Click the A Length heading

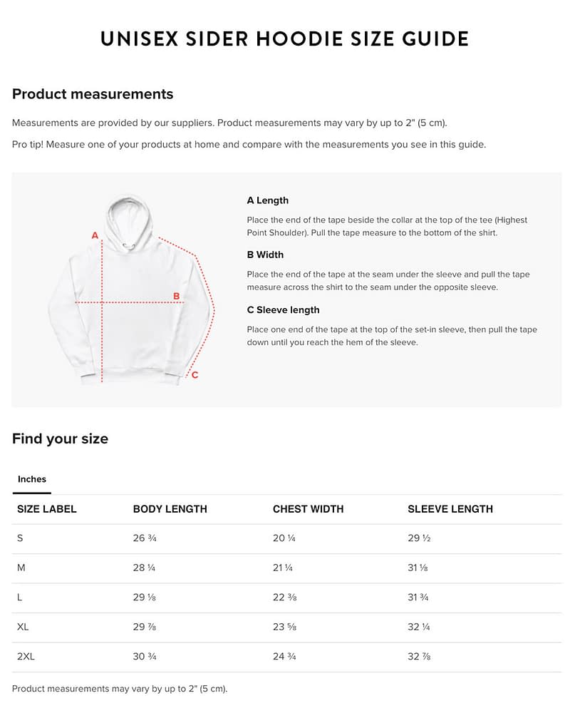(268, 200)
